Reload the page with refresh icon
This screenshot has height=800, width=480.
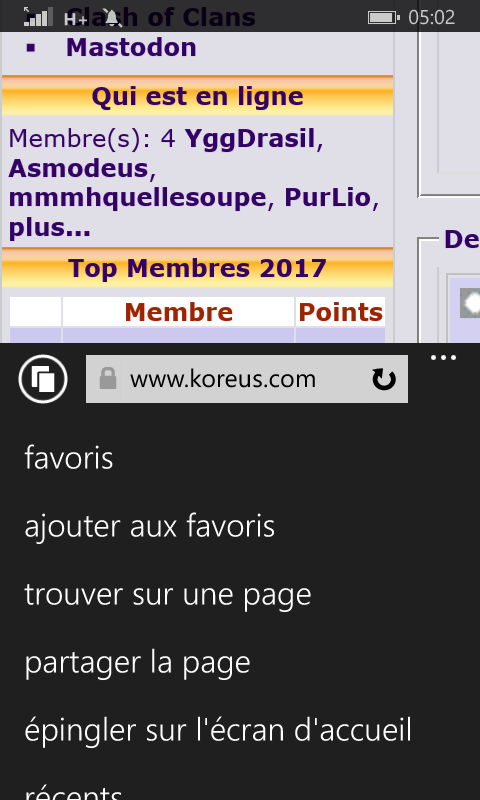click(x=384, y=380)
